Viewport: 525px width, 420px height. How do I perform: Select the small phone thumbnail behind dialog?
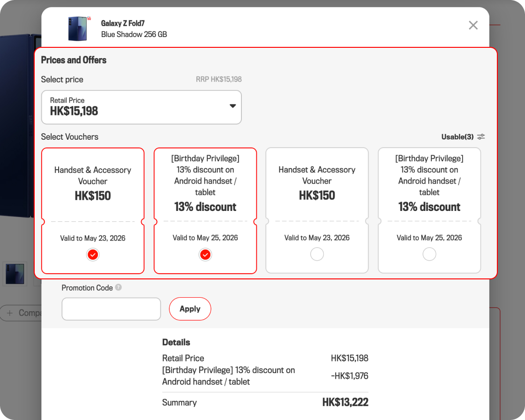tap(15, 274)
